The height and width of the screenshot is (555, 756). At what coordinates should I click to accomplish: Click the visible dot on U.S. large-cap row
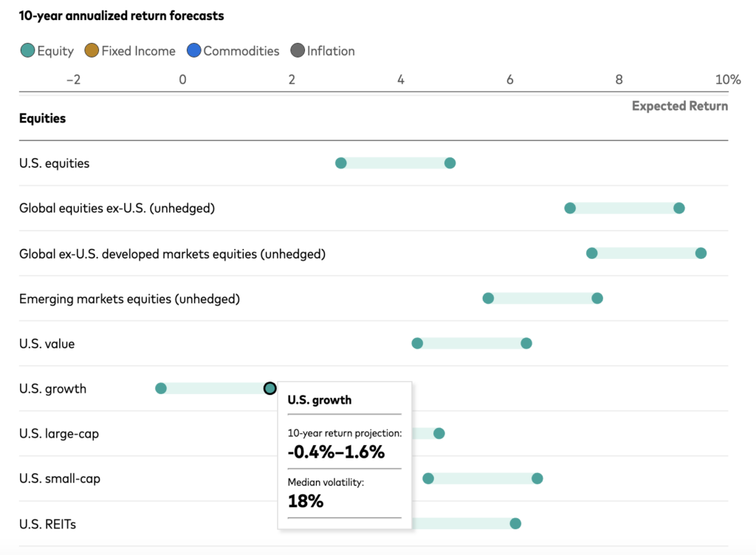tap(439, 433)
